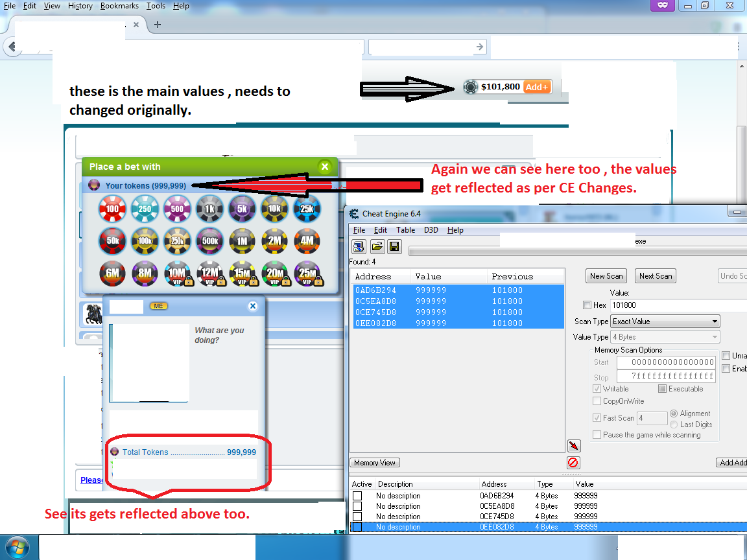Pick the 1M token betting chip

242,240
